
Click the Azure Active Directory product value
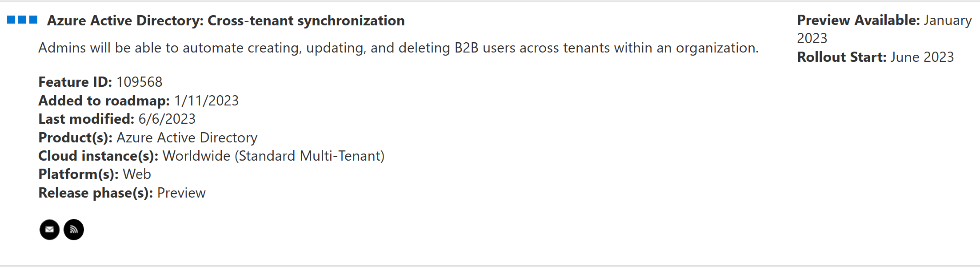pos(187,138)
